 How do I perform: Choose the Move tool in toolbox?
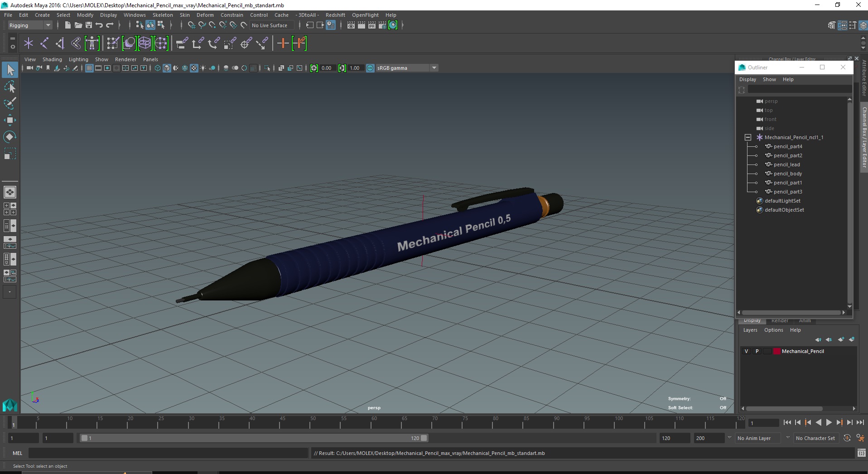[x=10, y=120]
